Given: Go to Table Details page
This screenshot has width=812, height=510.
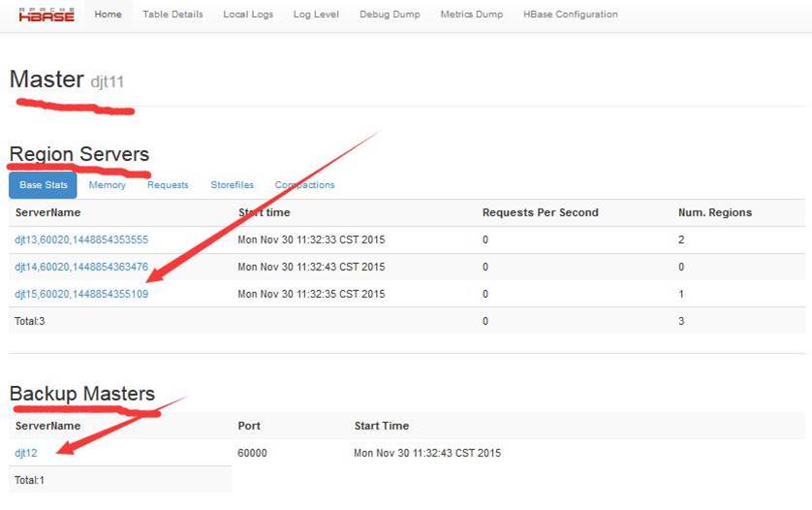Looking at the screenshot, I should click(172, 15).
